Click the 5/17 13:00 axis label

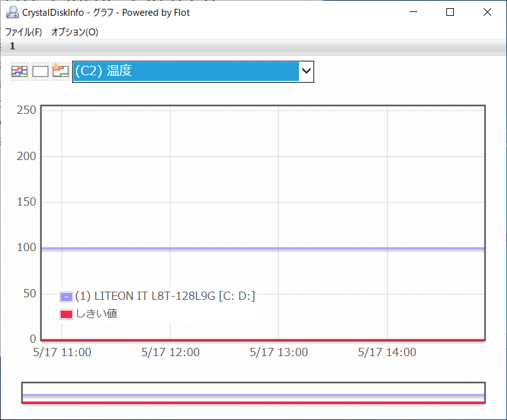279,352
